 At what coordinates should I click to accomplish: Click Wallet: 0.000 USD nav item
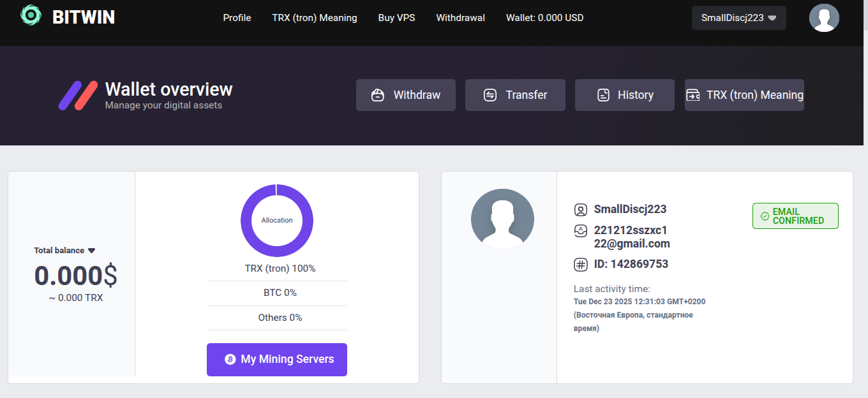click(x=544, y=18)
